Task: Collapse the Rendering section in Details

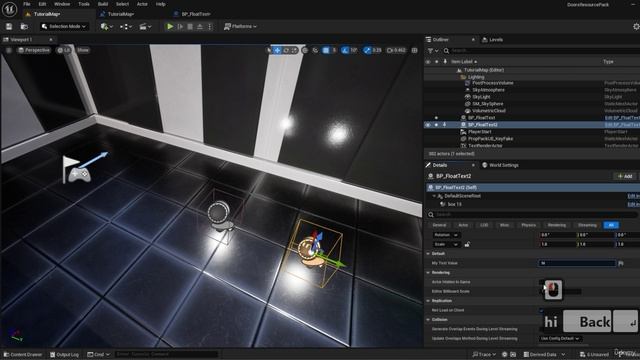Action: pos(428,273)
